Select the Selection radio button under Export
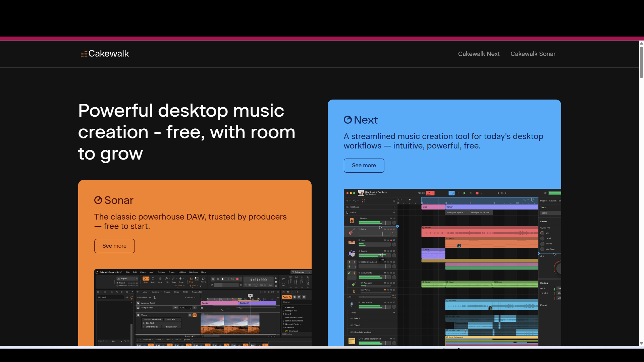The height and width of the screenshot is (362, 644). click(117, 286)
